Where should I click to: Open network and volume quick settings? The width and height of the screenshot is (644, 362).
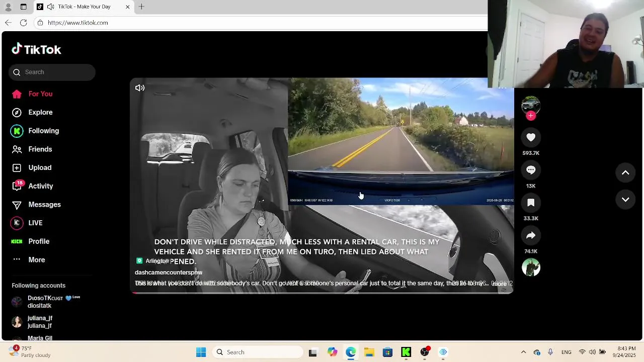(x=592, y=352)
